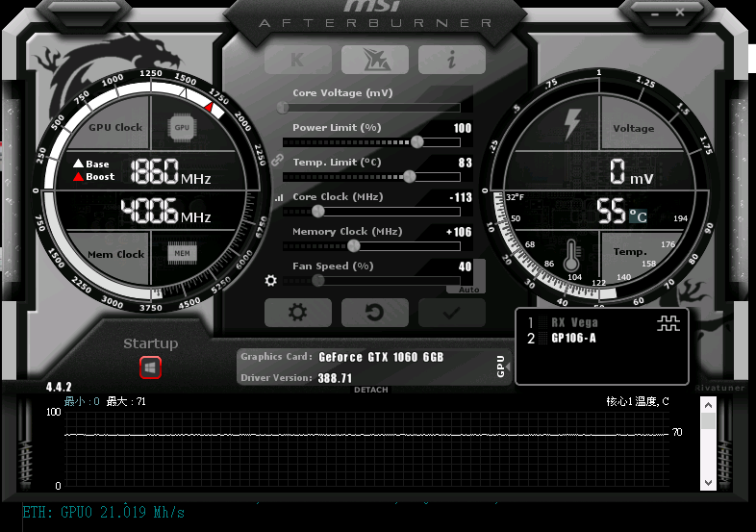Click the graph scrollbar up arrow
756x532 pixels.
708,405
